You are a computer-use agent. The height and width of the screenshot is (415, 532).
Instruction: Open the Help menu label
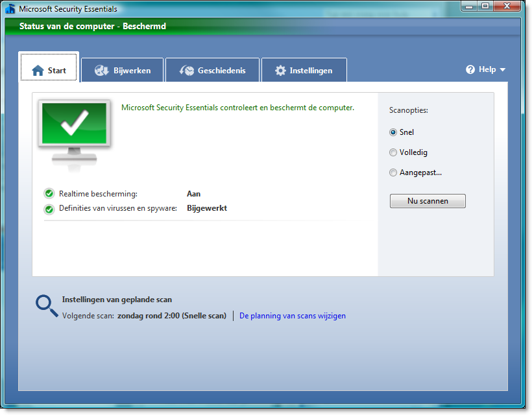pos(487,69)
